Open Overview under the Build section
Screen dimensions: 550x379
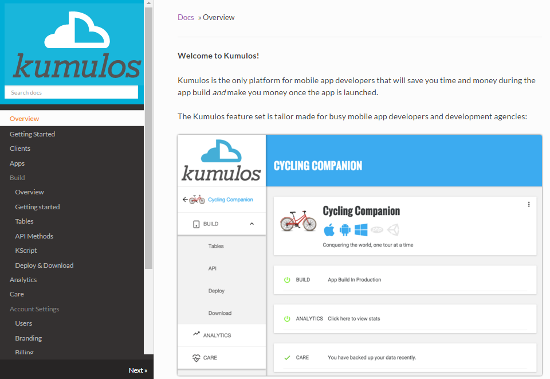pos(29,192)
